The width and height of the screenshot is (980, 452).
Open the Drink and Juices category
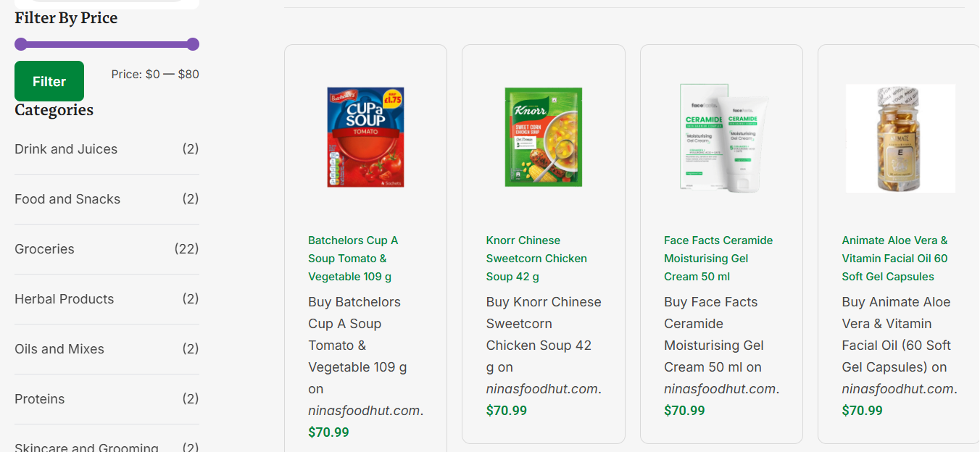tap(66, 149)
